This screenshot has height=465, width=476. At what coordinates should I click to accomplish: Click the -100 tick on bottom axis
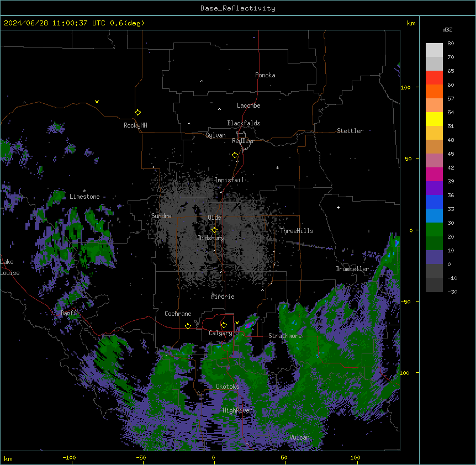point(69,457)
